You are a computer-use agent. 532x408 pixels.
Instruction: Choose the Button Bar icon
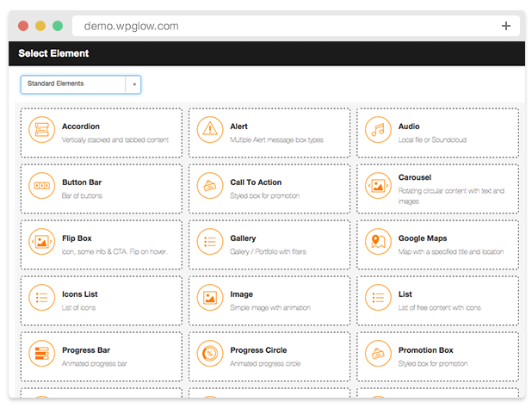[x=40, y=187]
